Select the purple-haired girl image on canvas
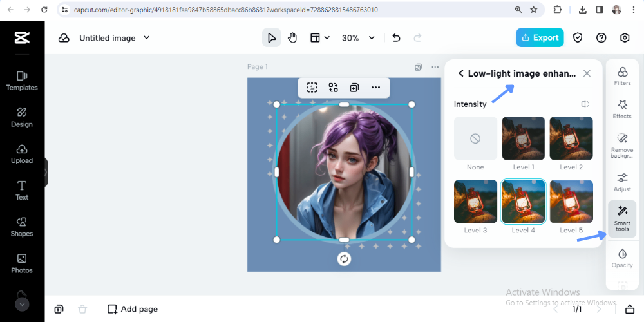 pyautogui.click(x=344, y=172)
